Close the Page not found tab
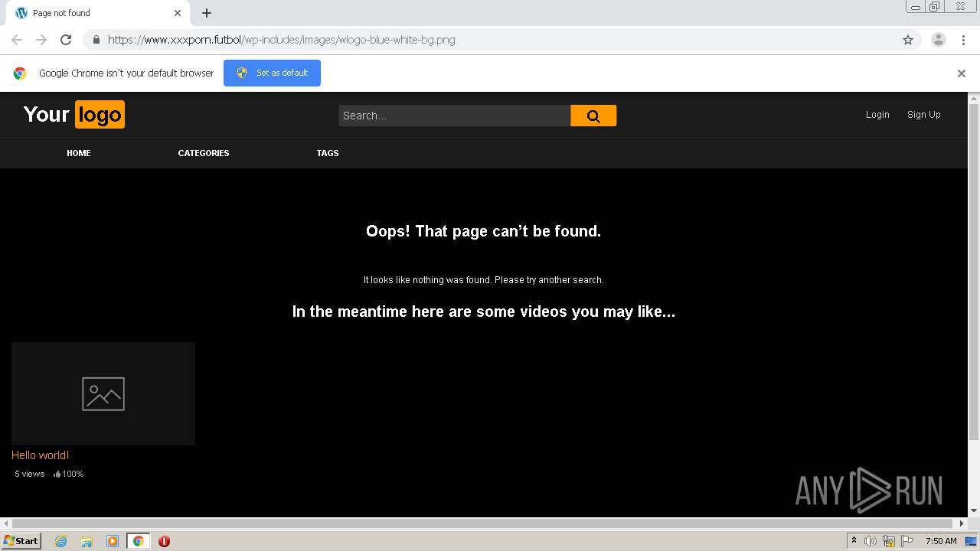Image resolution: width=980 pixels, height=551 pixels. pos(178,13)
